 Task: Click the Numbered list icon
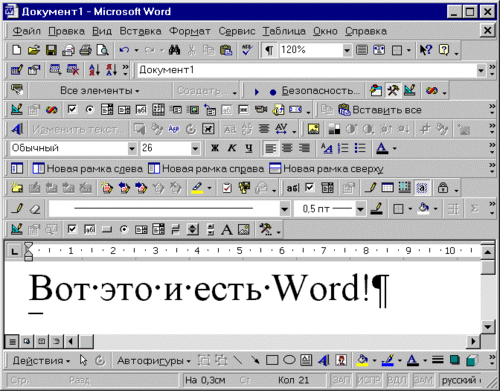pos(343,148)
